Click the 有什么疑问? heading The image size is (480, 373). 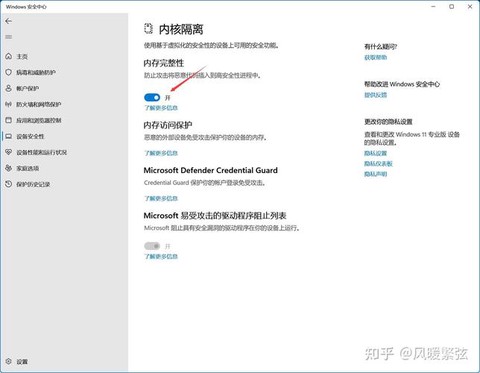[381, 46]
